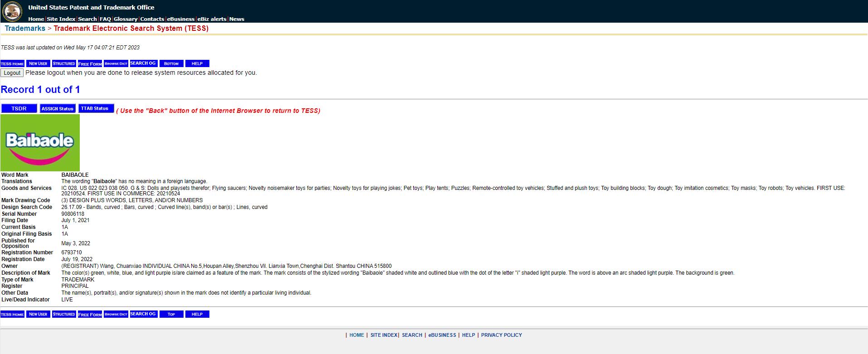This screenshot has width=868, height=354.
Task: Open the Privacy Policy footer link
Action: [x=501, y=335]
